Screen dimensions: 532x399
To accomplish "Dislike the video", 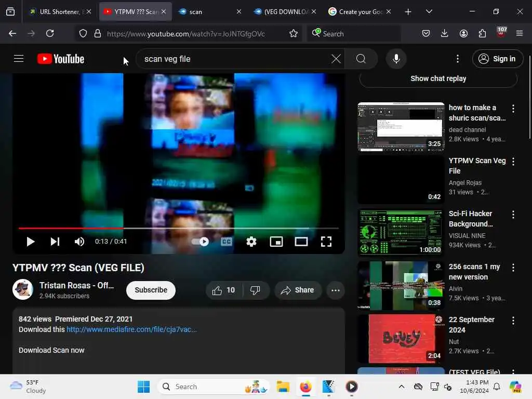I will coord(255,290).
